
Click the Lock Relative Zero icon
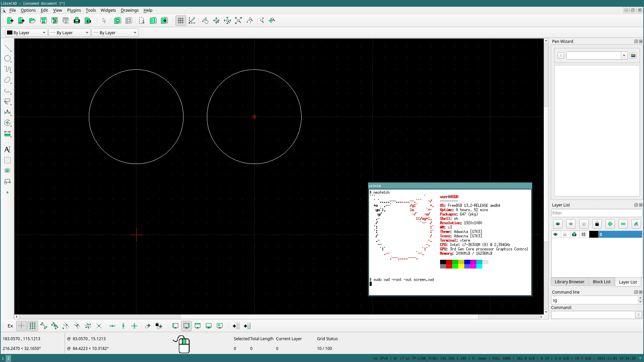tap(159, 326)
